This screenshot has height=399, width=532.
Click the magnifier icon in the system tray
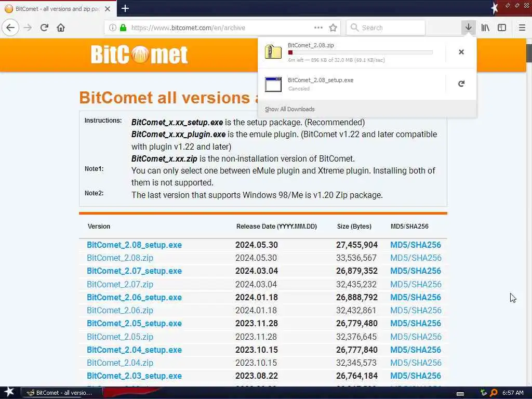tap(494, 393)
